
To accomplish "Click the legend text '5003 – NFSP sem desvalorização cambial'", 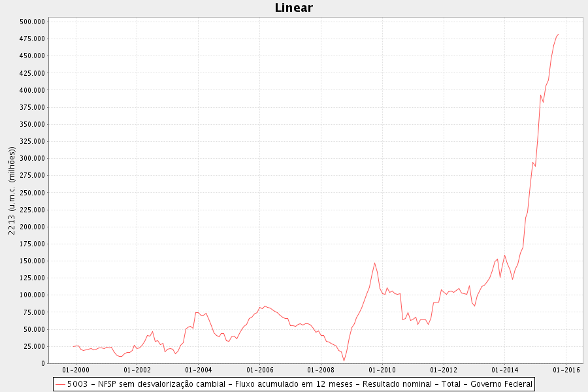I will click(x=146, y=384).
